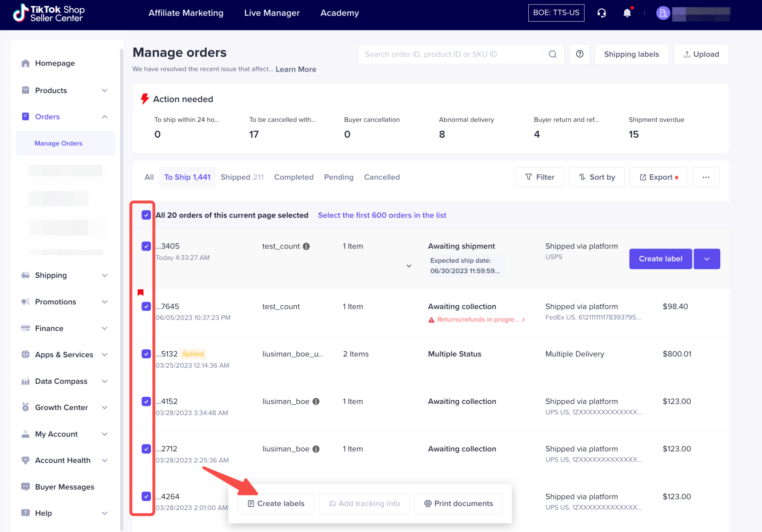Screen dimensions: 762x532
Task: Deselect order ending in 3405
Action: pos(146,246)
